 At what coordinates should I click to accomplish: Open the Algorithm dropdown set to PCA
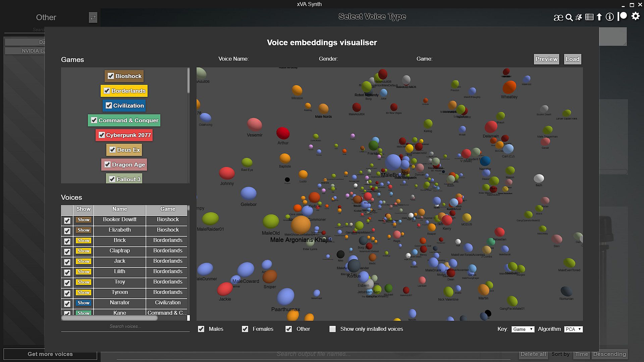[x=573, y=329]
